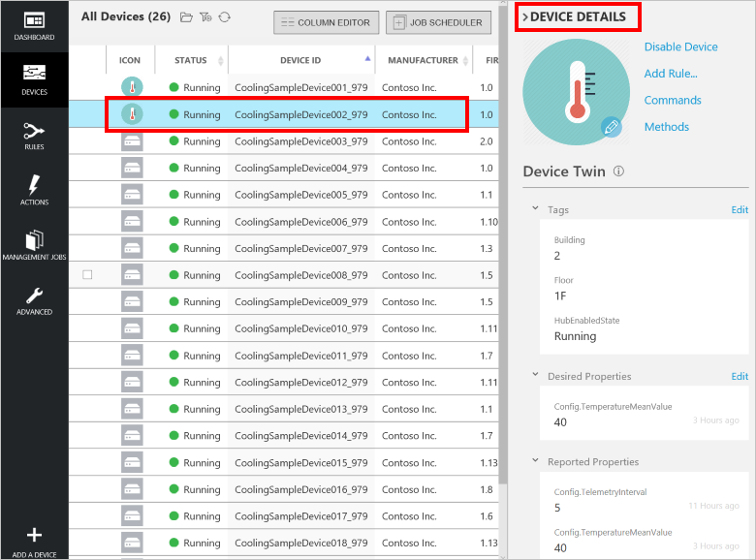Open the Dashboard section in sidebar
The image size is (756, 560).
[x=34, y=26]
